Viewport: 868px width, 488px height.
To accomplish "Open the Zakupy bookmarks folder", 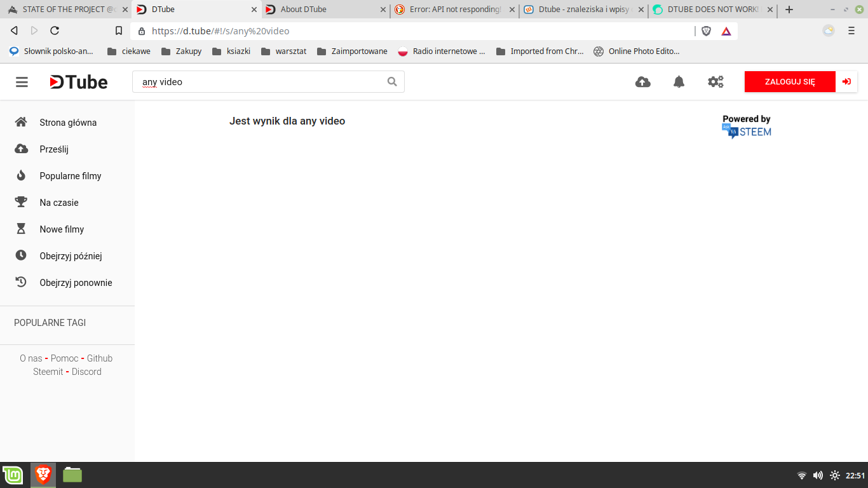I will point(182,51).
